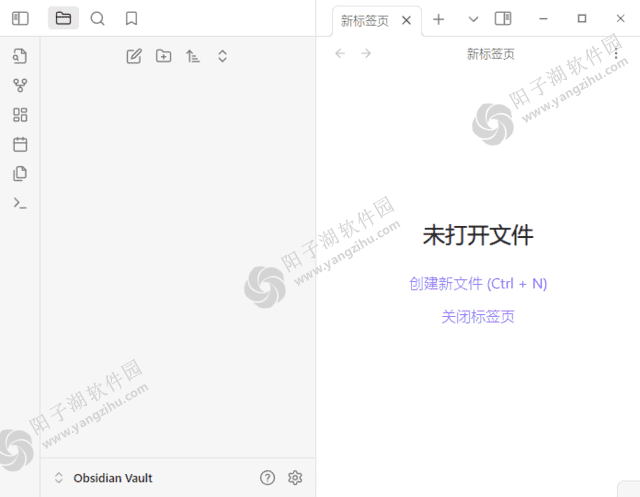Create a new note in explorer
The width and height of the screenshot is (640, 497).
pyautogui.click(x=134, y=56)
